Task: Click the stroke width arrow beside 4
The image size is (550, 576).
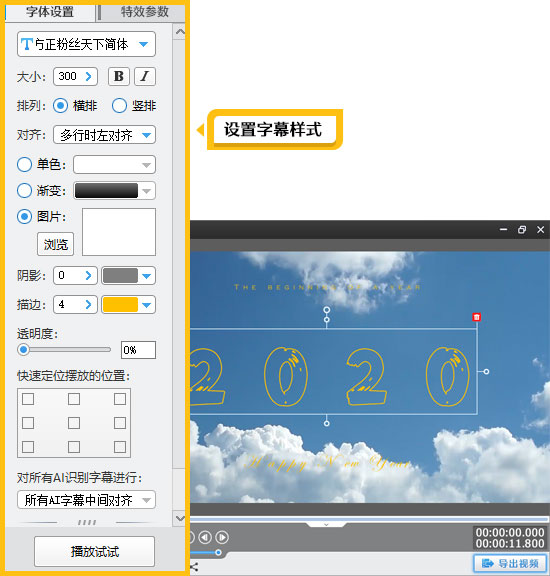Action: coord(89,305)
